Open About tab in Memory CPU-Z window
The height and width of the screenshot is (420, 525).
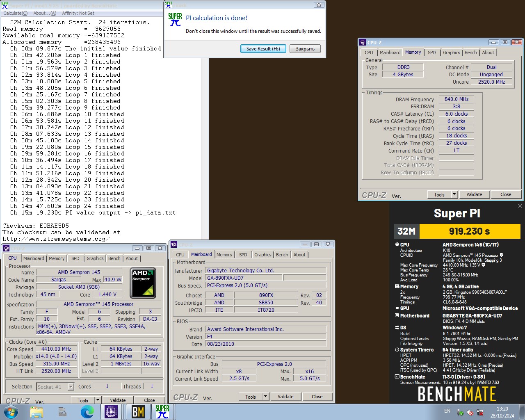[488, 52]
